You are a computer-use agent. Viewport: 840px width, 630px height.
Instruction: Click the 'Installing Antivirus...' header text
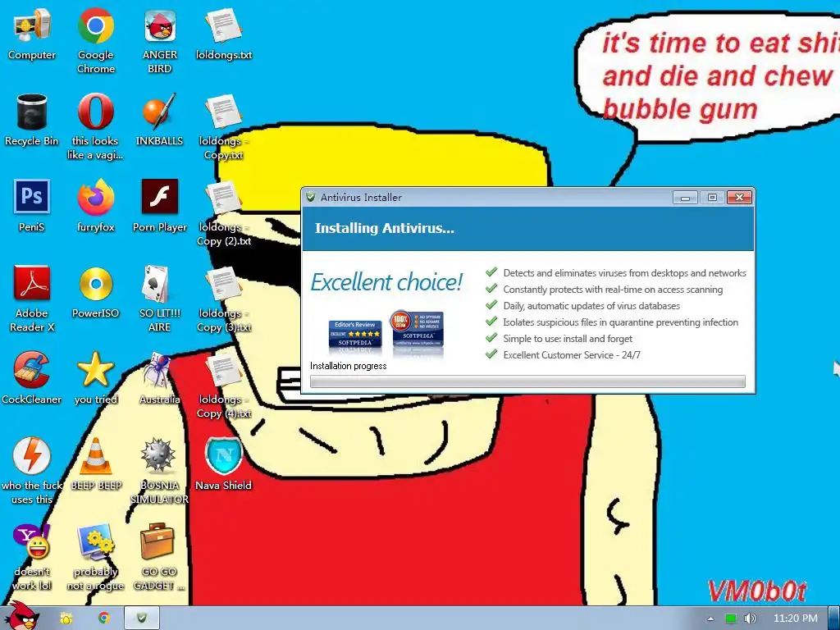[x=385, y=228]
